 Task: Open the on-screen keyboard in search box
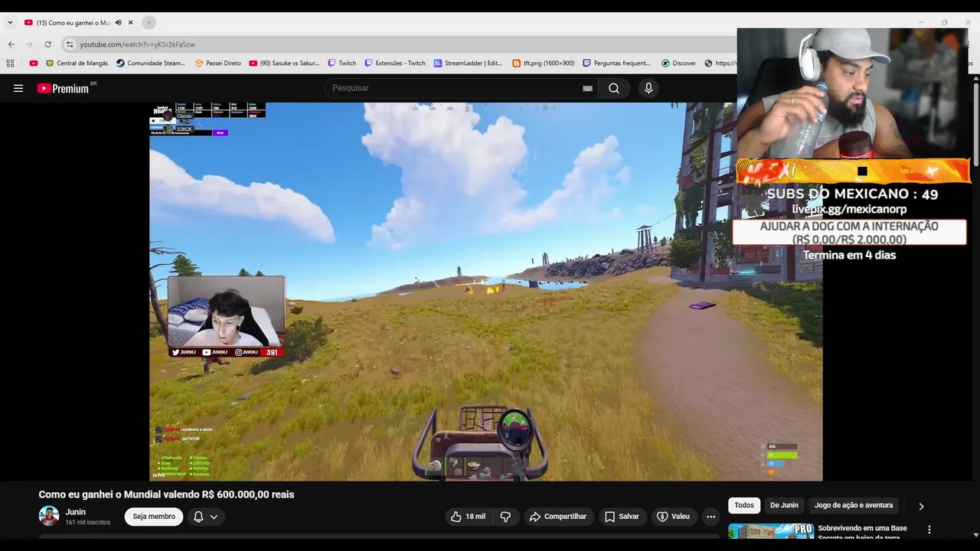587,89
